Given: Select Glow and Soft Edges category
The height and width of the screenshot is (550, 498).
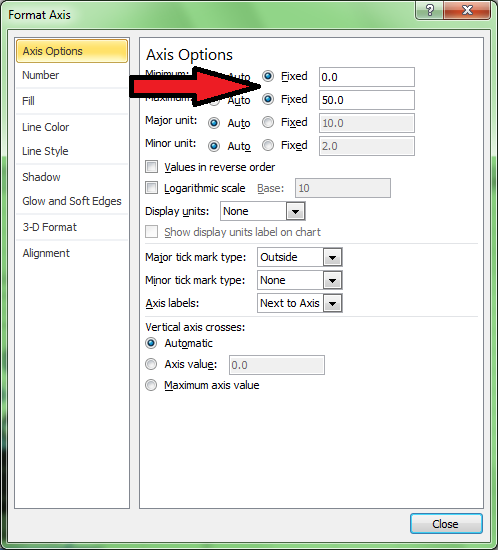Looking at the screenshot, I should (x=72, y=201).
